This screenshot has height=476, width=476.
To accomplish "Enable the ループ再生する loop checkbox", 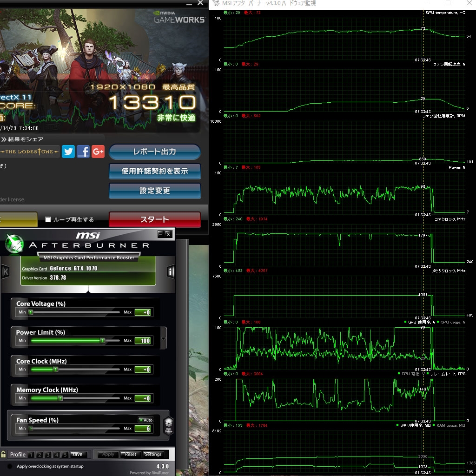I will [x=48, y=219].
